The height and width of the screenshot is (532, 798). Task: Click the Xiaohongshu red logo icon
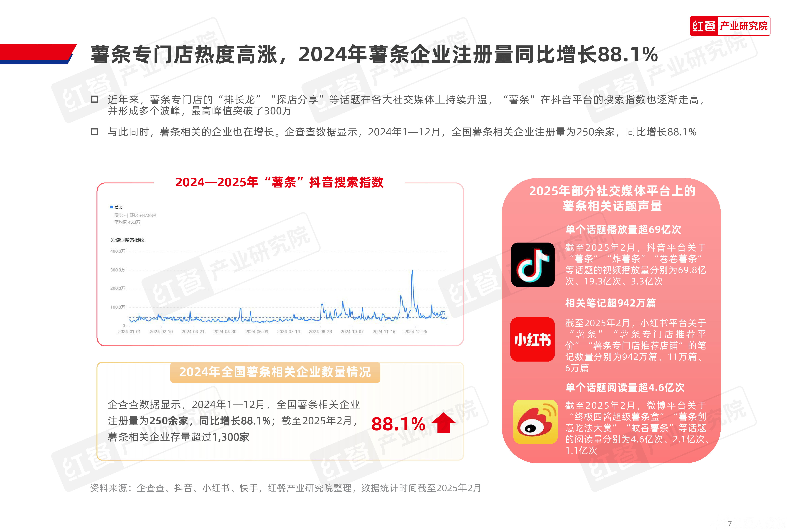point(532,339)
